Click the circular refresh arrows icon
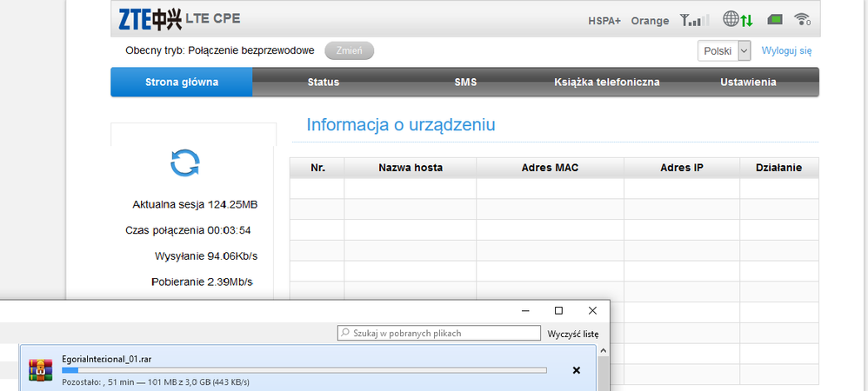 (x=184, y=162)
